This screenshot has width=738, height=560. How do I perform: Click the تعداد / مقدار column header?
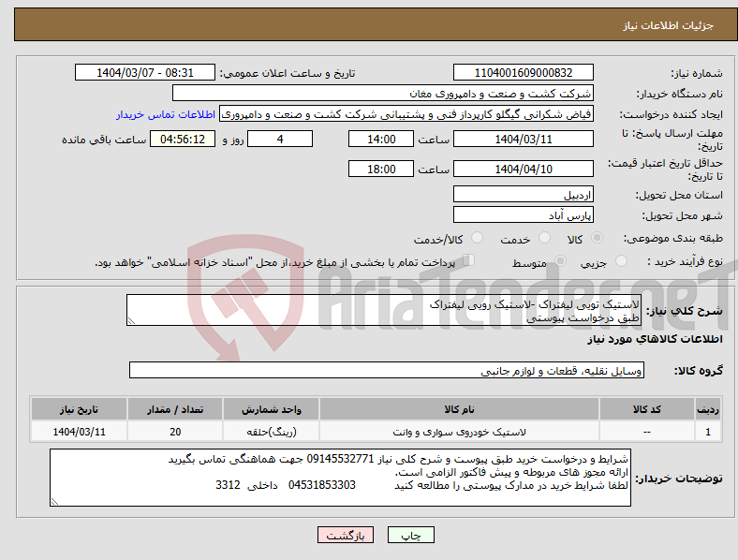pos(175,409)
